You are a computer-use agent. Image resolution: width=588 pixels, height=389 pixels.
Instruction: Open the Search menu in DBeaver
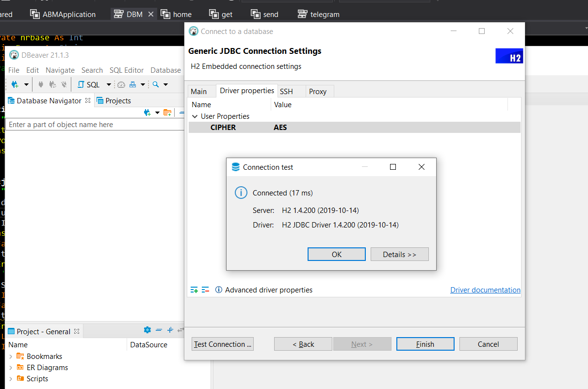click(92, 70)
